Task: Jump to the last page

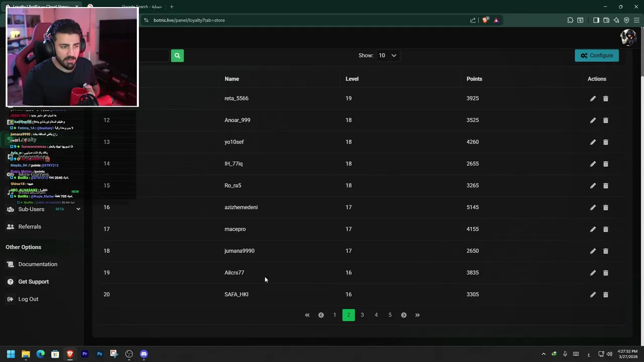Action: click(x=417, y=315)
